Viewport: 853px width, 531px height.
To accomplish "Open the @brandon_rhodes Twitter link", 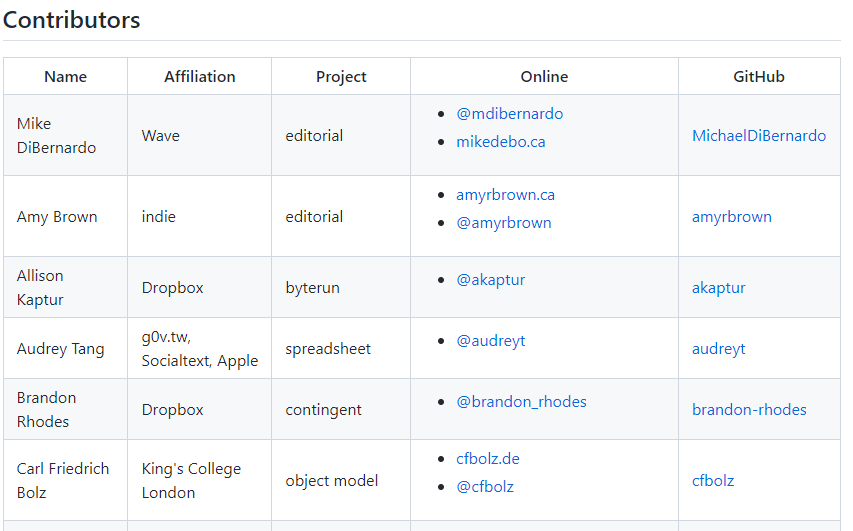I will click(x=521, y=402).
